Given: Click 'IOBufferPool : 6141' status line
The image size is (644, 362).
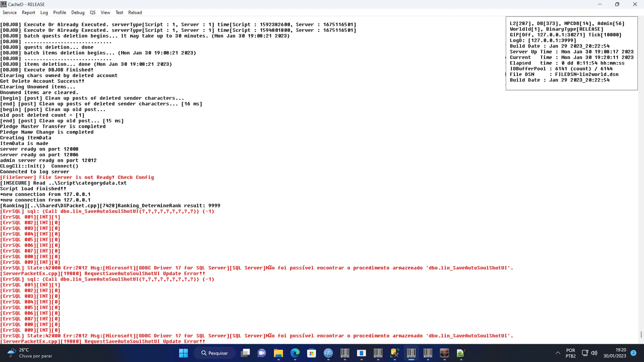Looking at the screenshot, I should (561, 69).
